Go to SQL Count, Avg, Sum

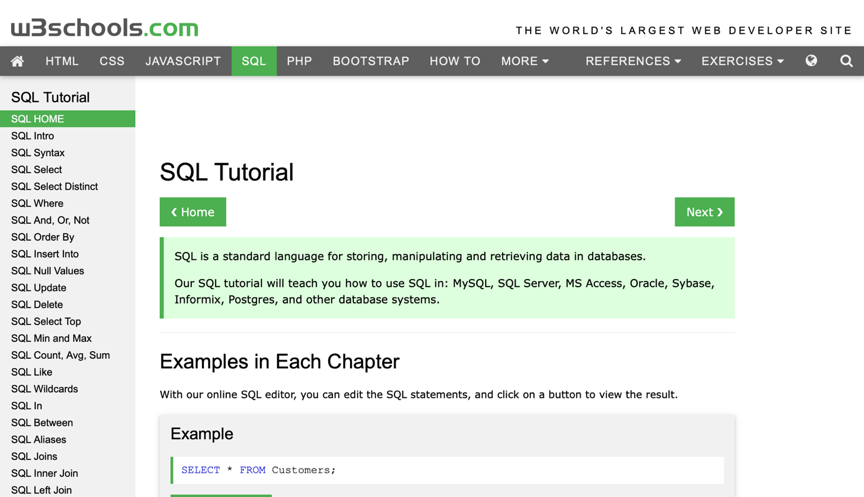click(61, 355)
